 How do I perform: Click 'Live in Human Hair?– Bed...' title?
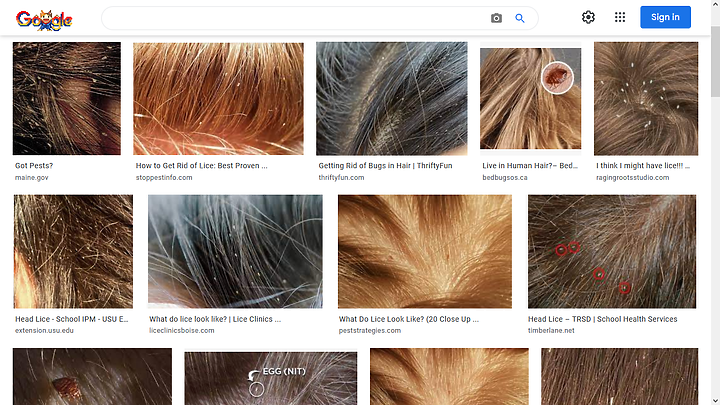coord(530,166)
